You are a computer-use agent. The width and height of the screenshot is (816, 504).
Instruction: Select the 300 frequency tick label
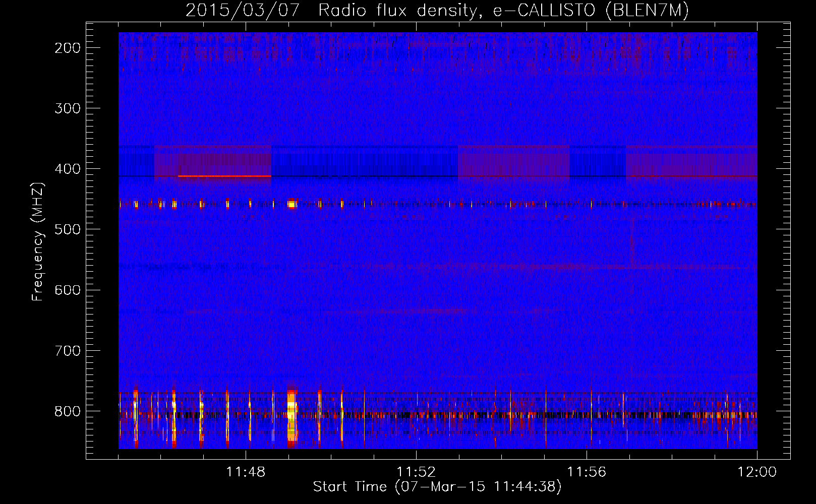(x=67, y=108)
